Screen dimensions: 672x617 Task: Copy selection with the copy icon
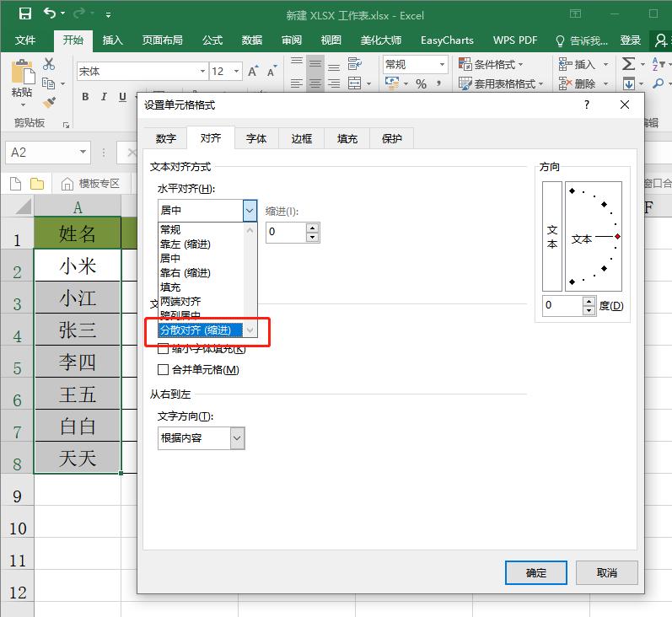click(48, 83)
